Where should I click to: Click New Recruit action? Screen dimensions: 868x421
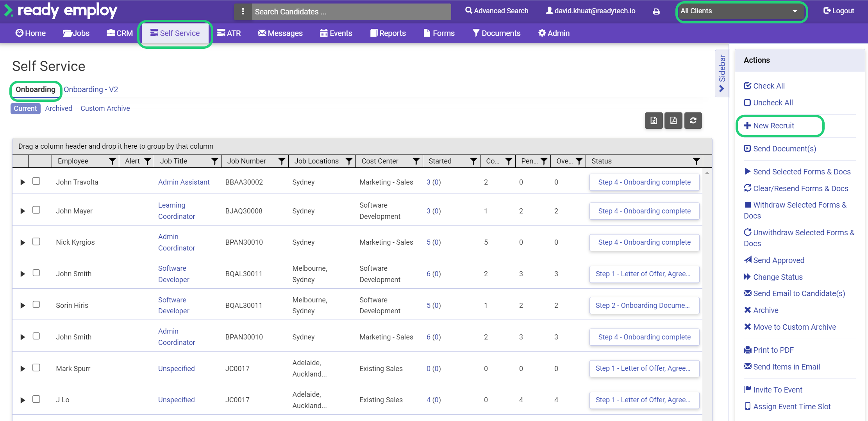pyautogui.click(x=773, y=126)
